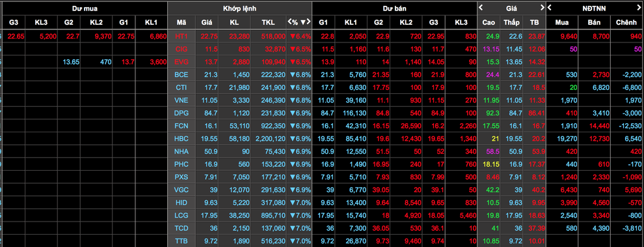Click the Chênh column header
644x247 pixels.
[626, 22]
